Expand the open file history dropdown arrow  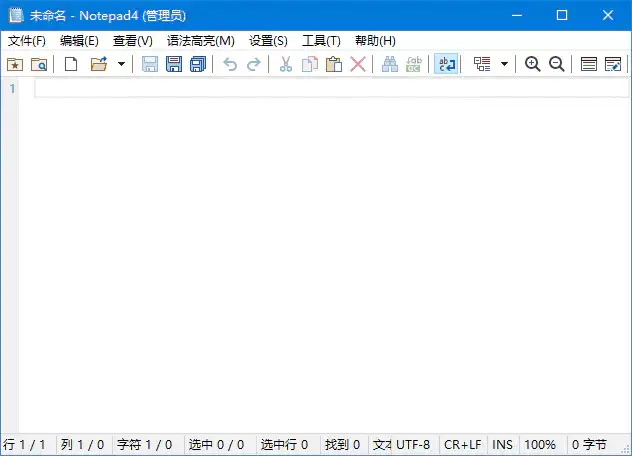click(121, 64)
